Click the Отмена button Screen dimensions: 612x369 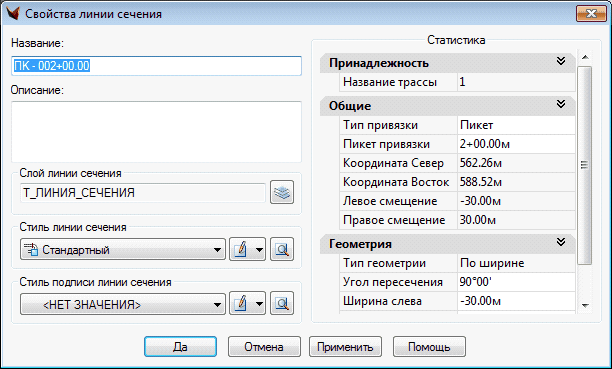tap(264, 347)
